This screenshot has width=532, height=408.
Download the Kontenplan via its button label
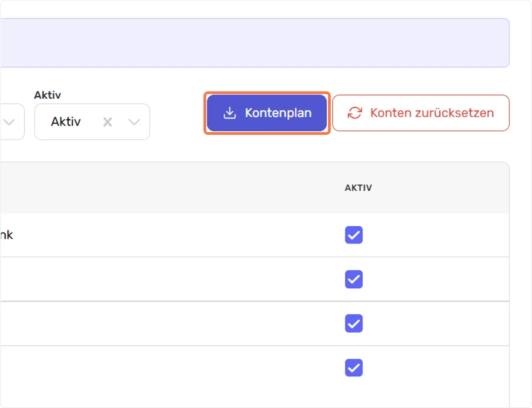pyautogui.click(x=278, y=113)
